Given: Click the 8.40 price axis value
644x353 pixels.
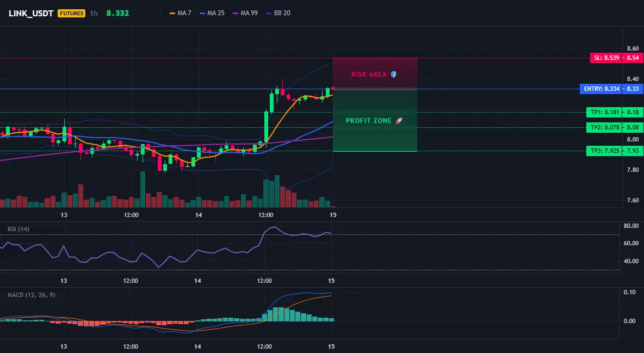Looking at the screenshot, I should (633, 79).
